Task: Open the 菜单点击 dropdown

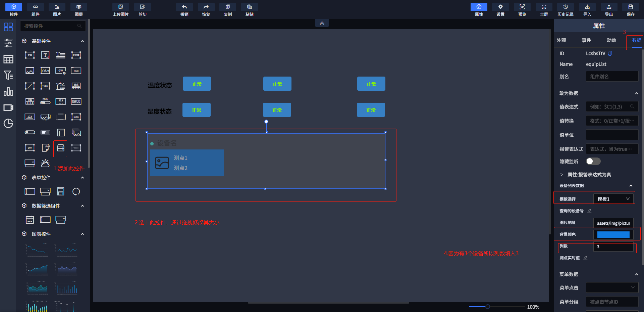Action: click(612, 287)
